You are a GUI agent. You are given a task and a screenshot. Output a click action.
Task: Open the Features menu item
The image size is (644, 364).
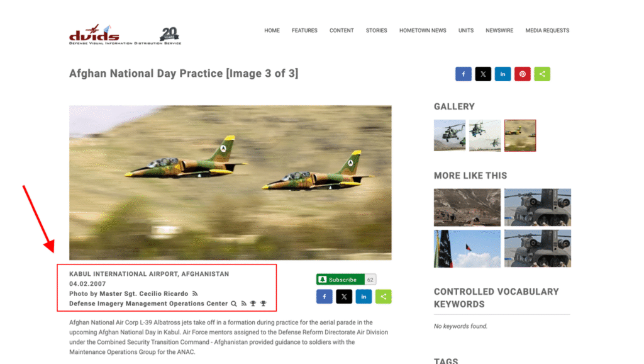tap(305, 30)
